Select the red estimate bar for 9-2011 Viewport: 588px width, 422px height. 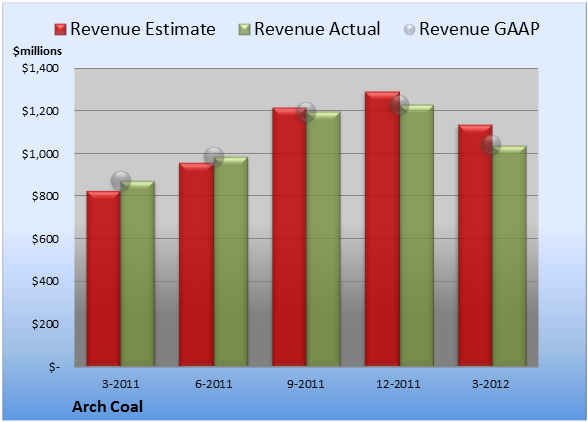[289, 237]
